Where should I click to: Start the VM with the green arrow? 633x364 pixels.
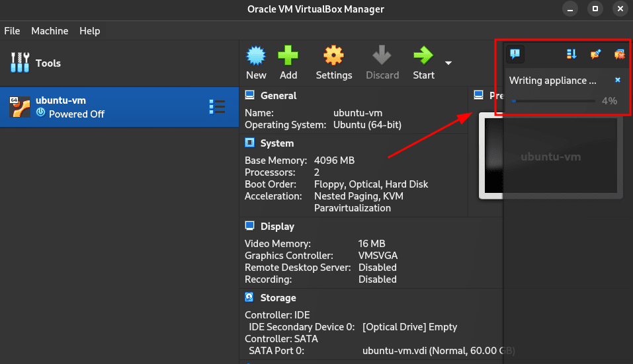tap(423, 55)
